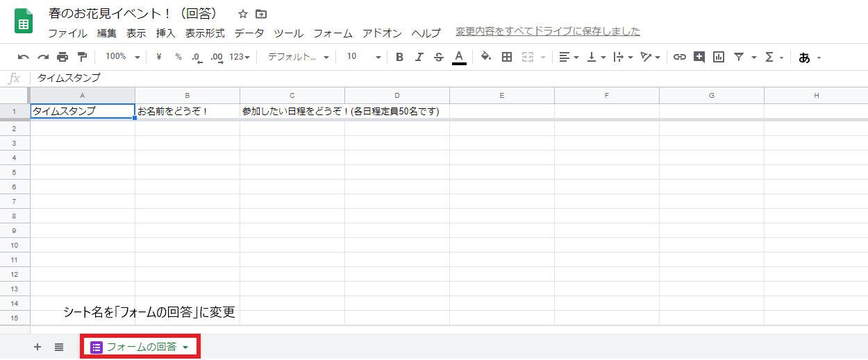
Task: Select cell C1 参加したい日程をどうぞ！
Action: coord(292,111)
